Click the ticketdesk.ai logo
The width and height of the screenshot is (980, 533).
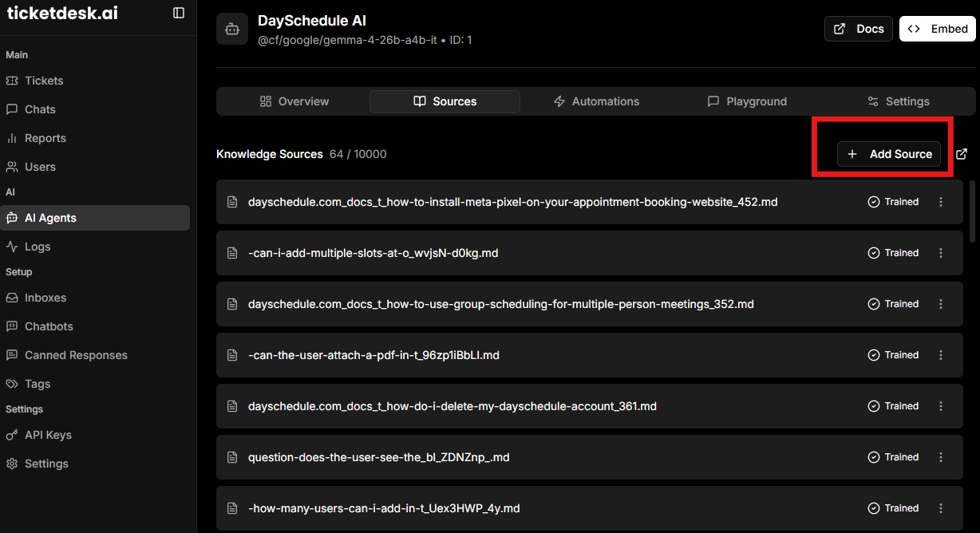pos(62,14)
